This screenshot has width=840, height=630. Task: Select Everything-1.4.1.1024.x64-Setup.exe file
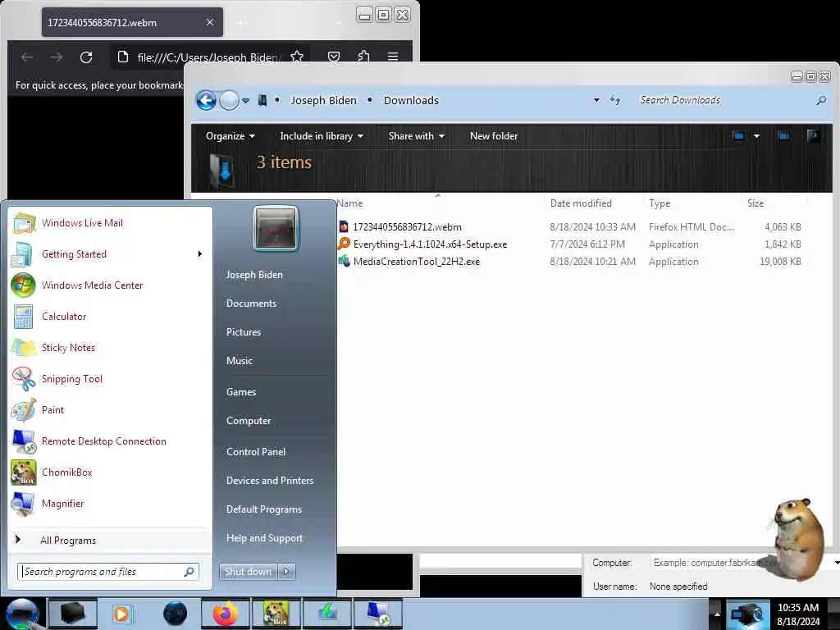pos(430,244)
